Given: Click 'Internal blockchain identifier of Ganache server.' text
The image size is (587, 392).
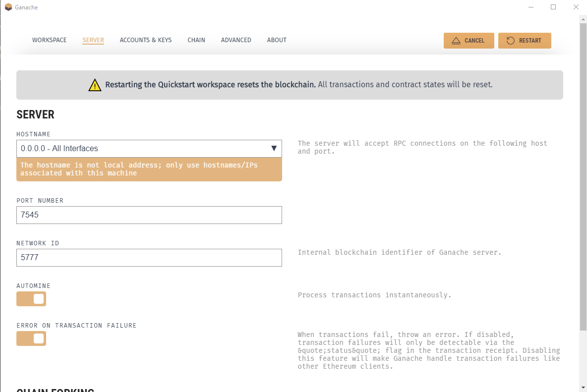Looking at the screenshot, I should click(x=399, y=252).
